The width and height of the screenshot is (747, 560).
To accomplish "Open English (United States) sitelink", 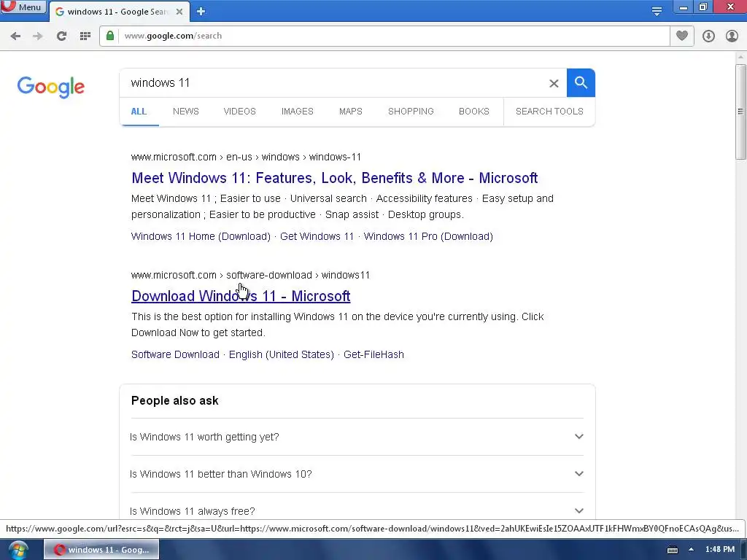I will click(x=281, y=355).
